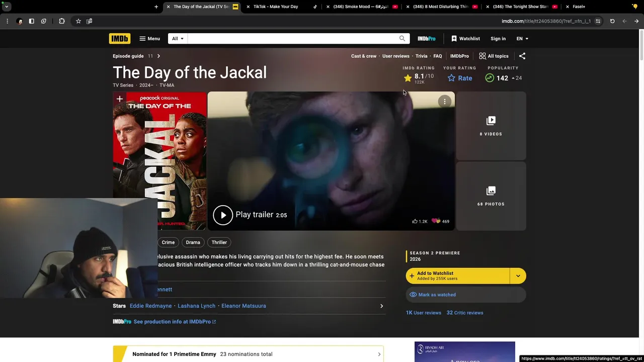644x362 pixels.
Task: Click Add to Watchlist button
Action: coord(458,276)
